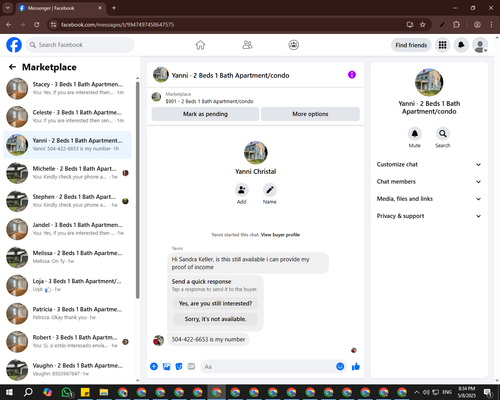Open Robert's 3 Beds 1 Bath conversation
This screenshot has width=500, height=400.
coord(67,341)
